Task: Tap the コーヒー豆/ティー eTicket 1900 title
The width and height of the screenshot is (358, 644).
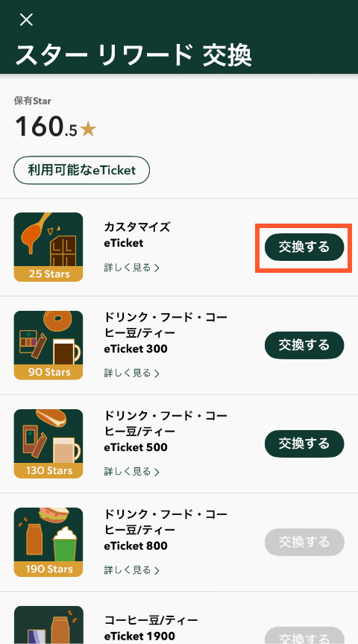Action: (x=151, y=628)
